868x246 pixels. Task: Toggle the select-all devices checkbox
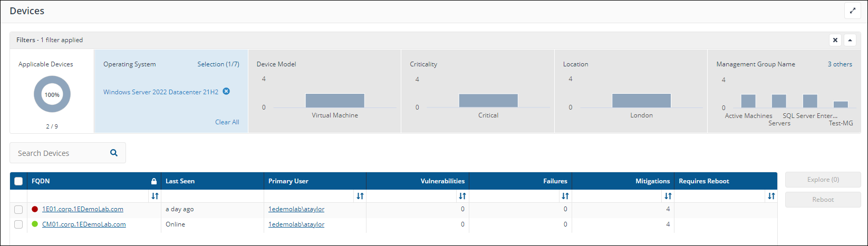point(18,181)
